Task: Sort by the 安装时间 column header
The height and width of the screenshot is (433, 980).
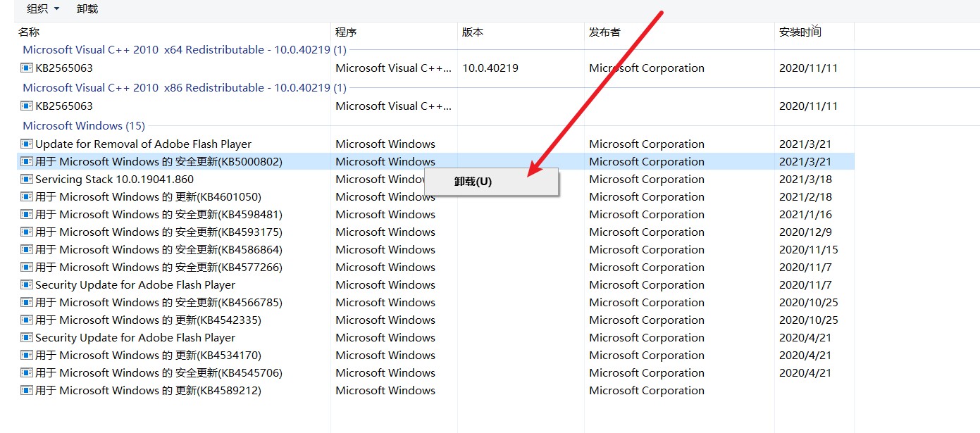Action: pos(800,32)
